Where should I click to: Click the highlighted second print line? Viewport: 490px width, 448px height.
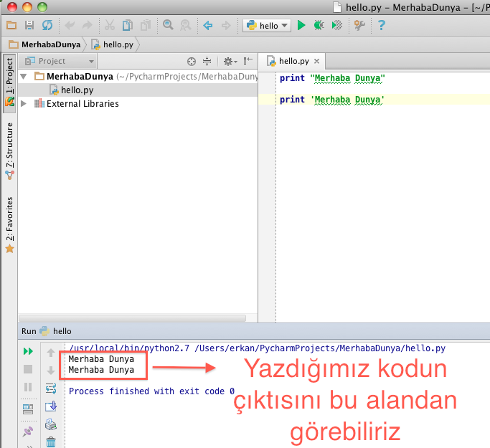point(332,100)
